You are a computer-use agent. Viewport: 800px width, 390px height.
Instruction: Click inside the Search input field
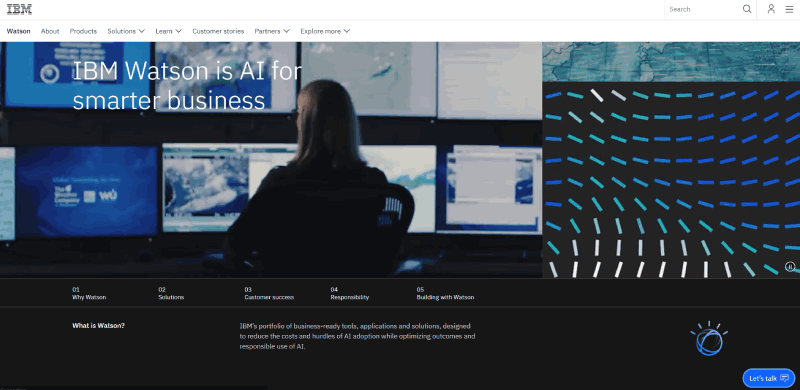(703, 9)
